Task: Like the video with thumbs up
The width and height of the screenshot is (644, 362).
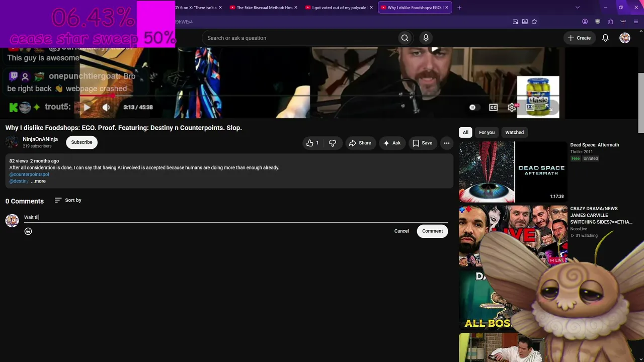Action: [312, 143]
